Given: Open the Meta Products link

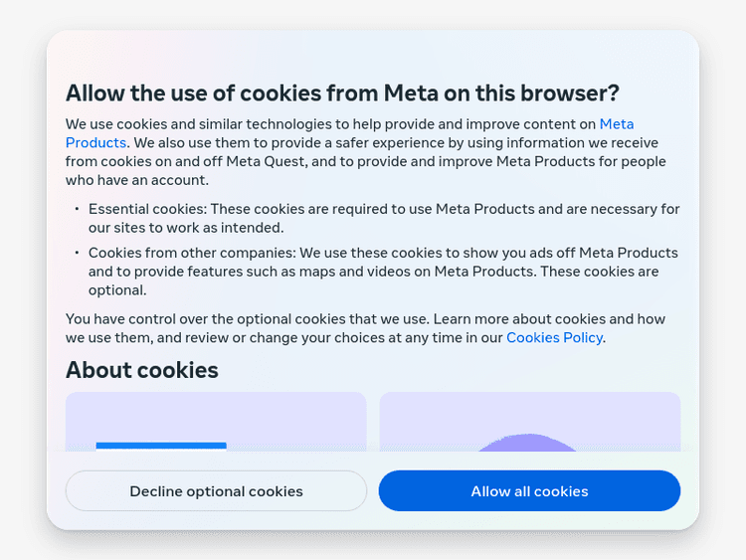Looking at the screenshot, I should pos(616,124).
